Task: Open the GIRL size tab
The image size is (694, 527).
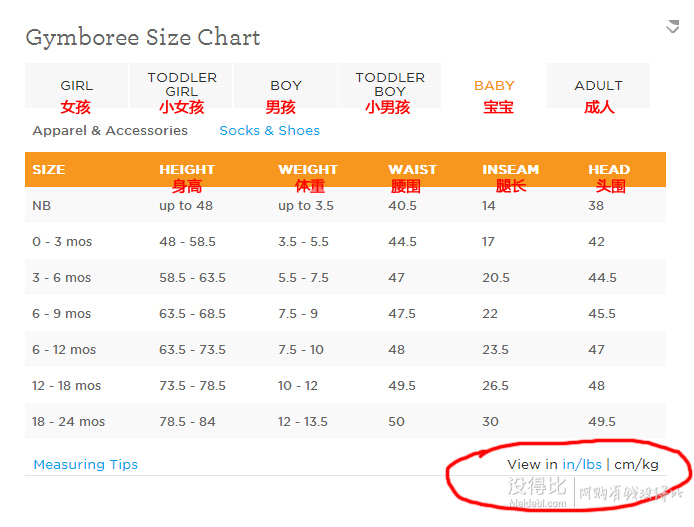Action: (x=77, y=85)
